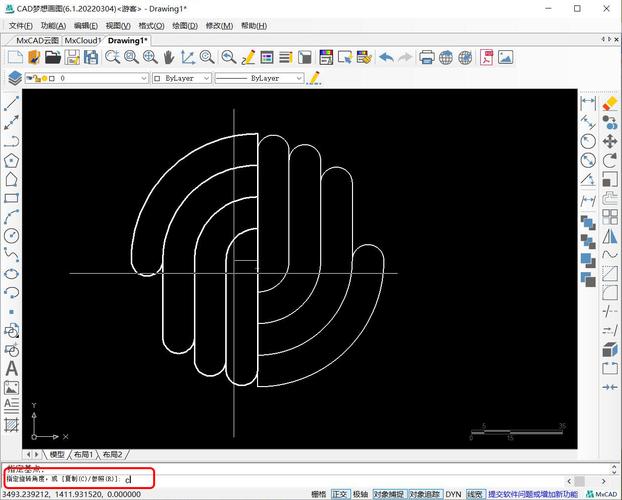This screenshot has height=500, width=622.
Task: Click the Print icon in toolbar
Action: 427,57
